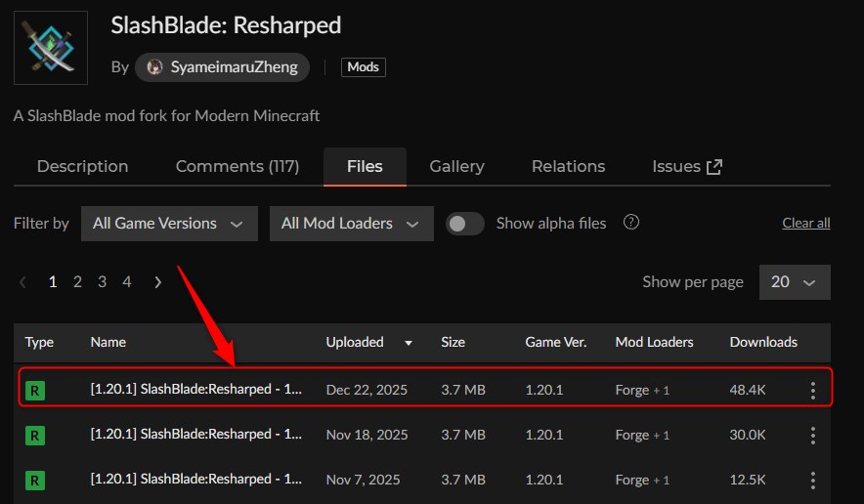Open the file uploaded Dec 22, 2025
This screenshot has height=504, width=864.
click(196, 389)
